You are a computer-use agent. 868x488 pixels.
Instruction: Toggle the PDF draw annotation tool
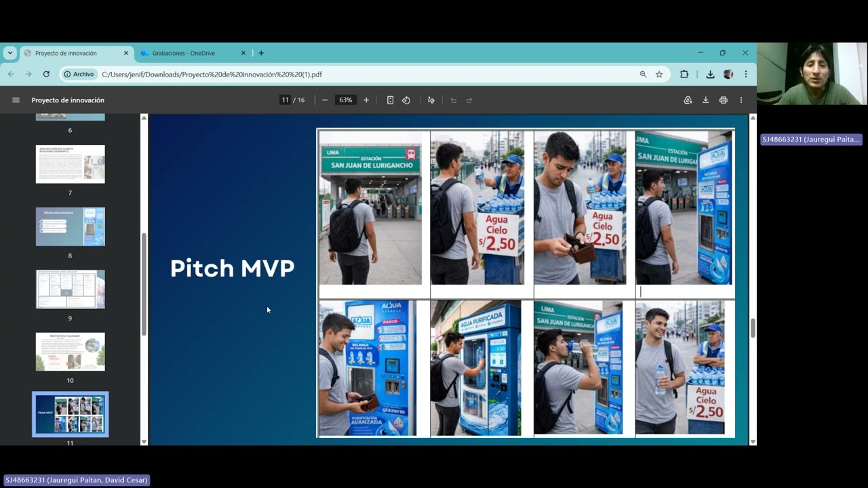point(431,100)
